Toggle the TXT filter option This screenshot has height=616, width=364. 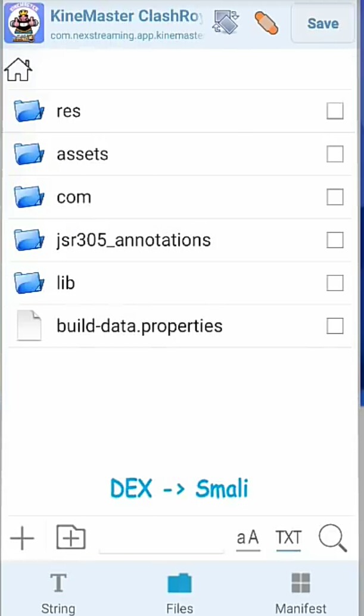[288, 538]
